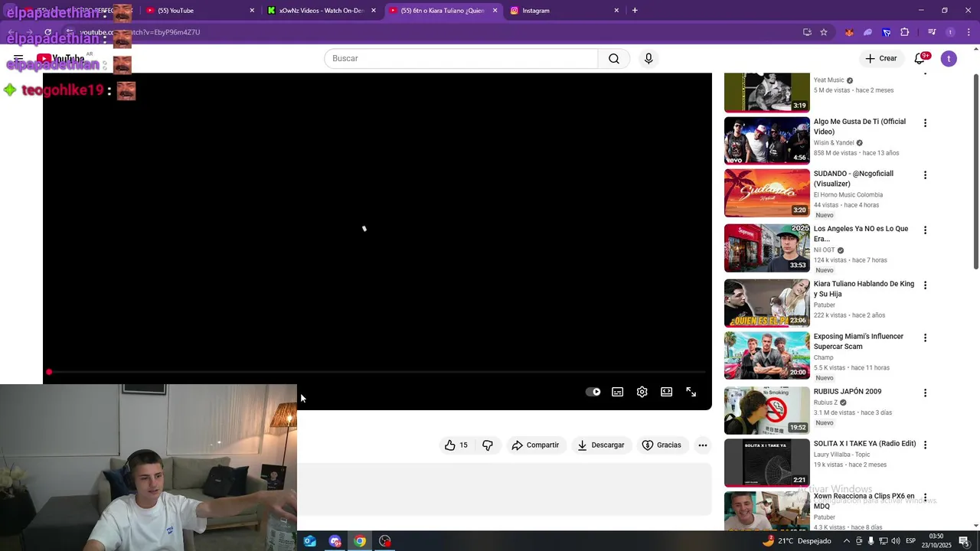Bookmark this page with the star
This screenshot has width=980, height=551.
[x=824, y=32]
